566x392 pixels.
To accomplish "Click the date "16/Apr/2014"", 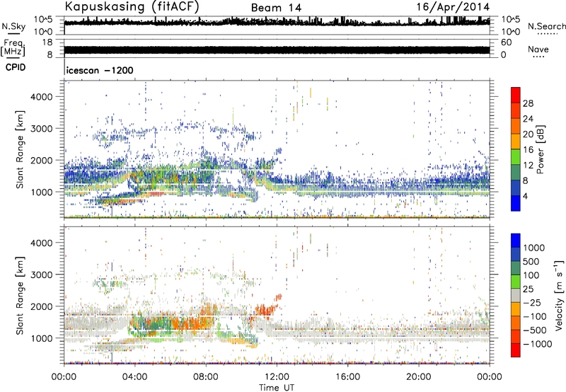I will [454, 7].
